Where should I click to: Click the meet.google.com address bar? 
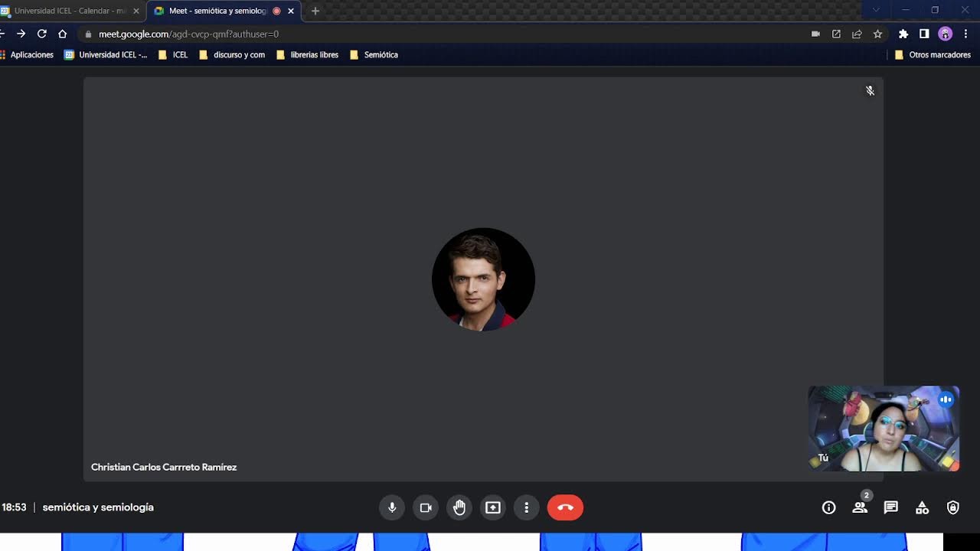pyautogui.click(x=444, y=34)
